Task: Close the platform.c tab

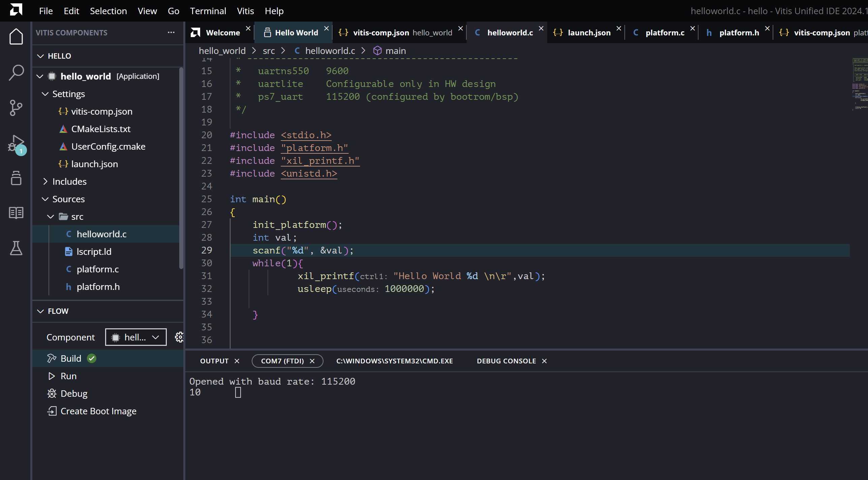Action: tap(692, 28)
